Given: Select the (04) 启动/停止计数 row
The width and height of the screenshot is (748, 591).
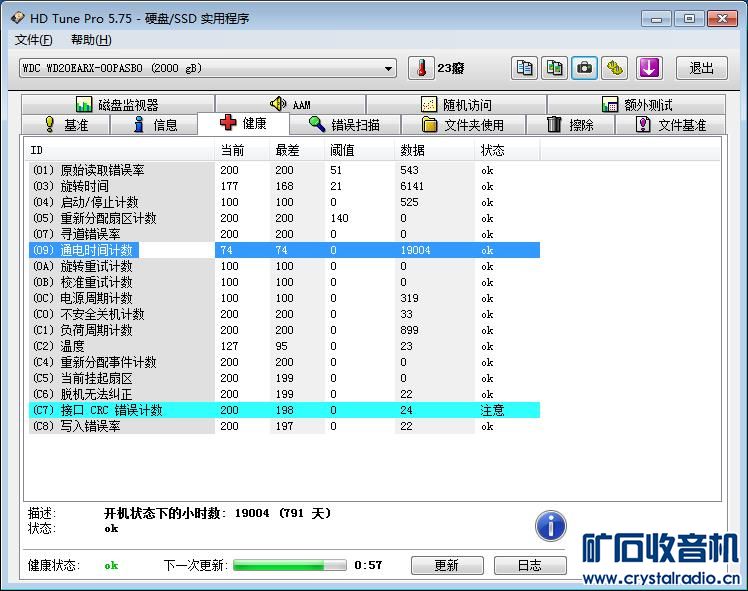Looking at the screenshot, I should 284,202.
